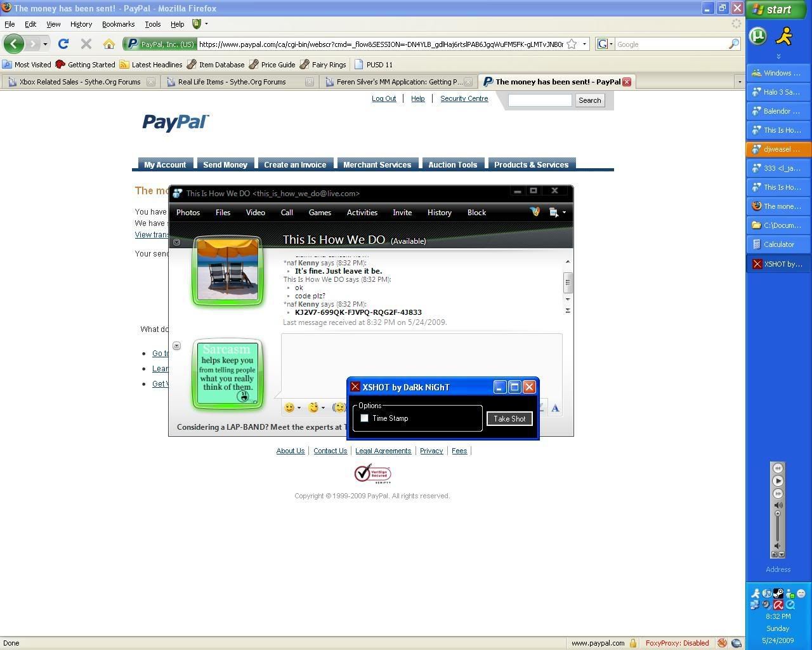Image resolution: width=812 pixels, height=650 pixels.
Task: Open Firefox home page icon
Action: point(109,44)
